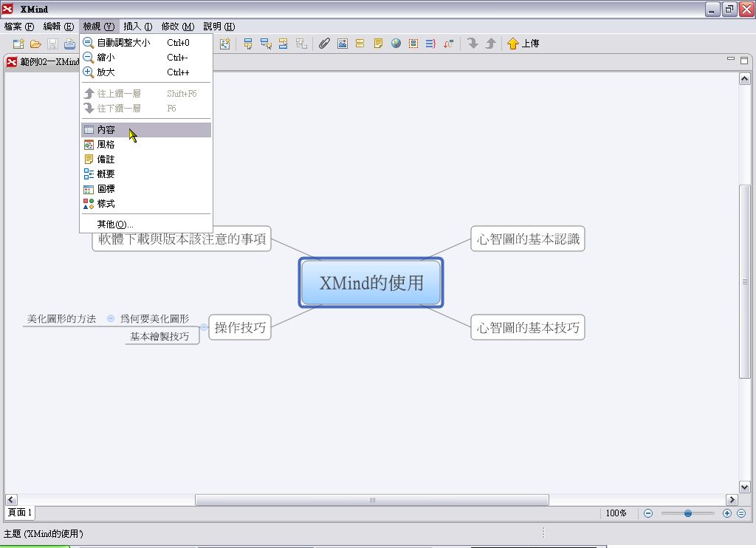The height and width of the screenshot is (548, 756).
Task: Click the vertical scrollbar up arrow
Action: tap(744, 78)
